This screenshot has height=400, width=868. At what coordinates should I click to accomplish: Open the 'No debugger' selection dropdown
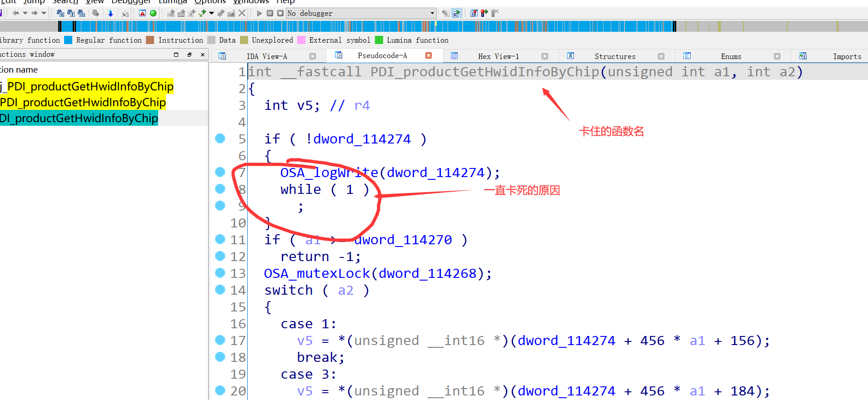361,13
